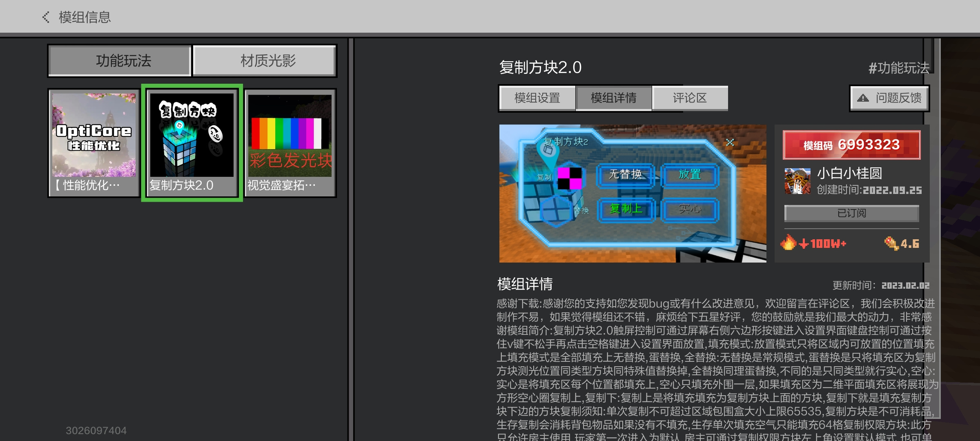Select the 彩色发光块 视觉盛宴 mod card
The height and width of the screenshot is (441, 980).
(290, 143)
